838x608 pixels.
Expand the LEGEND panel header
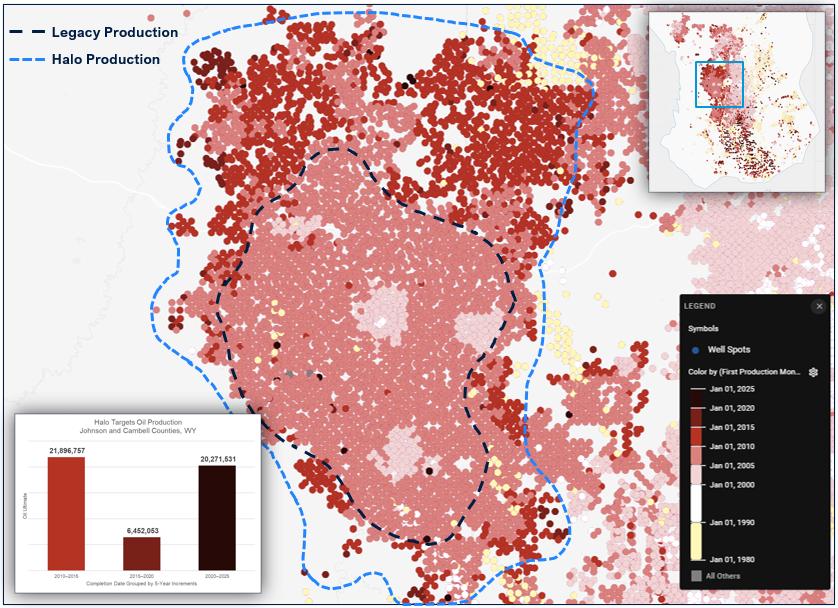coord(699,306)
